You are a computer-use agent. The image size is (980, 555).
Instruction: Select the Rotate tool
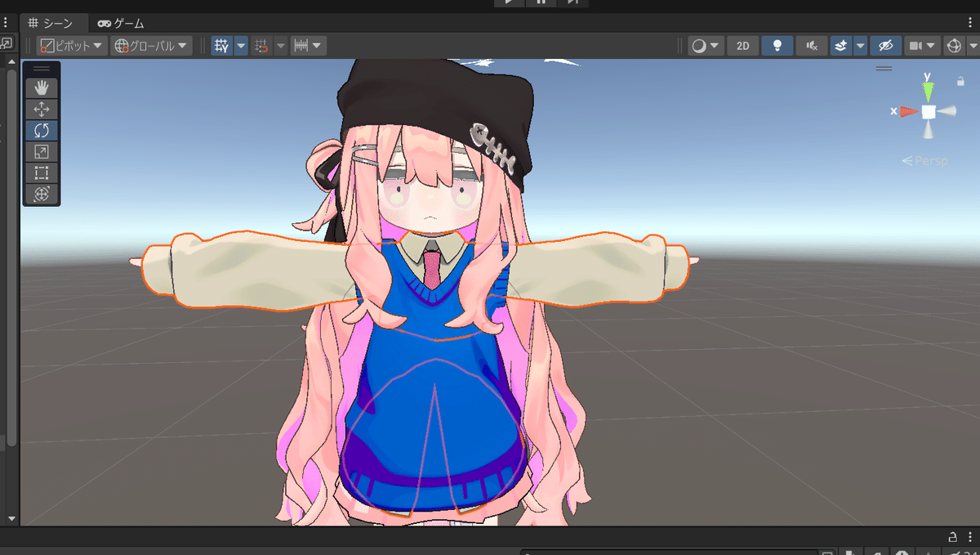coord(42,130)
